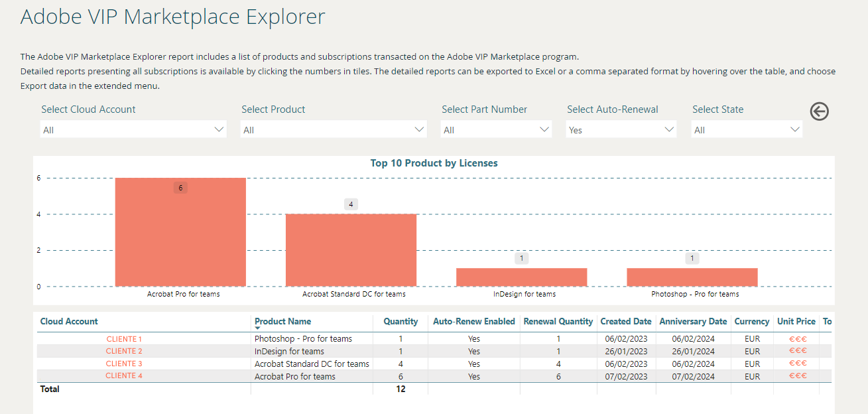Click the €€€ unit price for CLIENTE 1

tap(798, 339)
